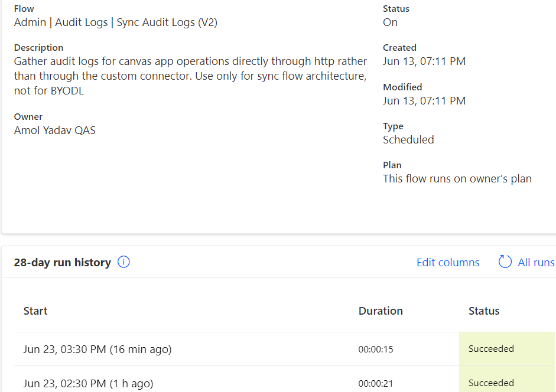Click the Start column header

click(x=35, y=311)
